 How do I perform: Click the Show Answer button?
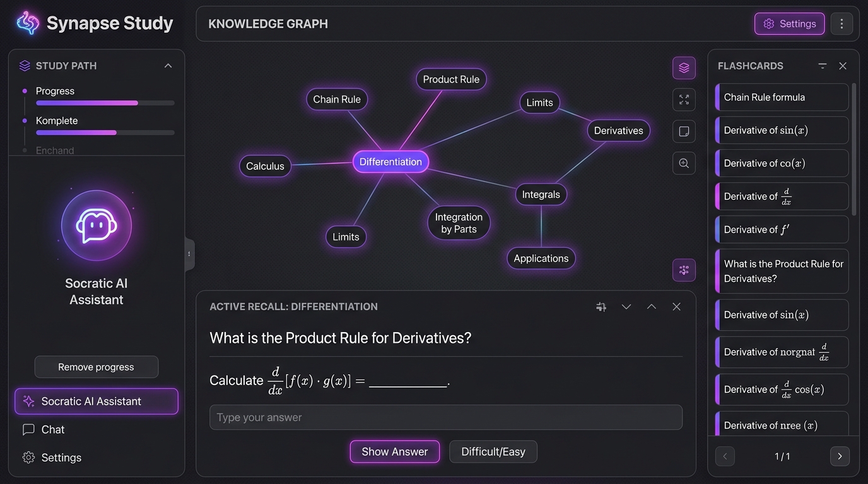click(x=395, y=452)
